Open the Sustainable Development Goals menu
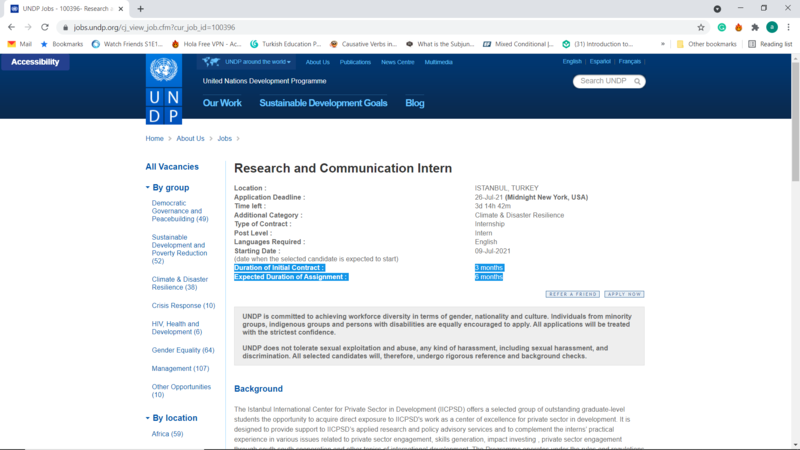The height and width of the screenshot is (450, 800). tap(323, 103)
